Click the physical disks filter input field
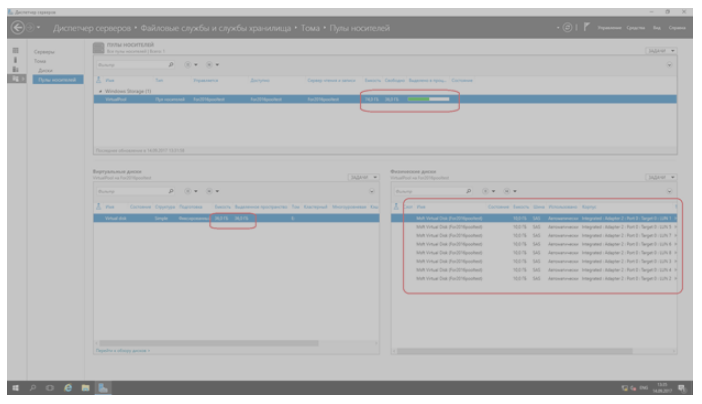 pos(430,190)
